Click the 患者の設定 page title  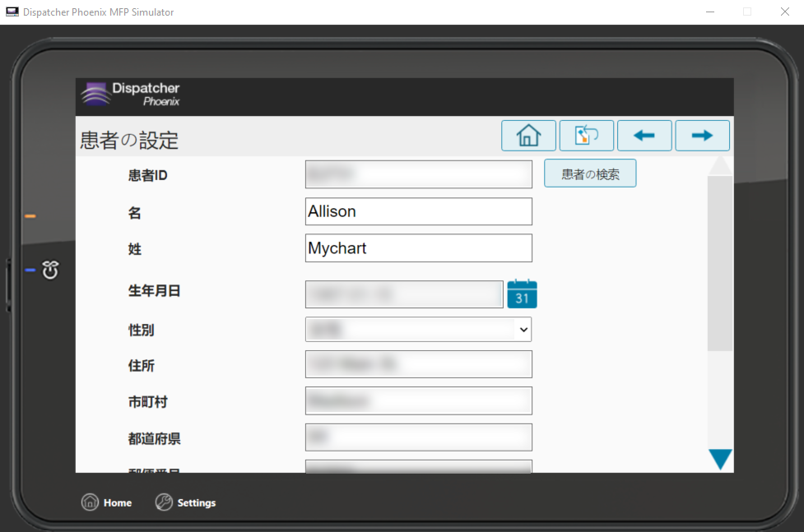129,141
